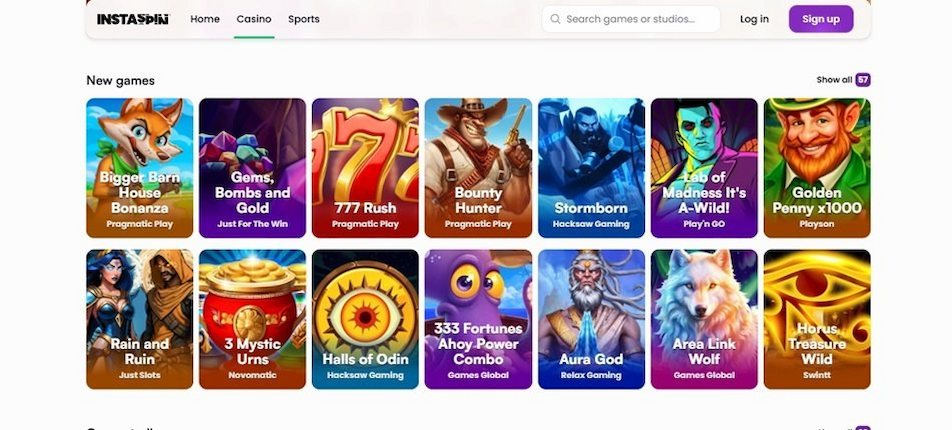
Task: Launch Gems, Bombs and Gold game
Action: click(x=253, y=168)
